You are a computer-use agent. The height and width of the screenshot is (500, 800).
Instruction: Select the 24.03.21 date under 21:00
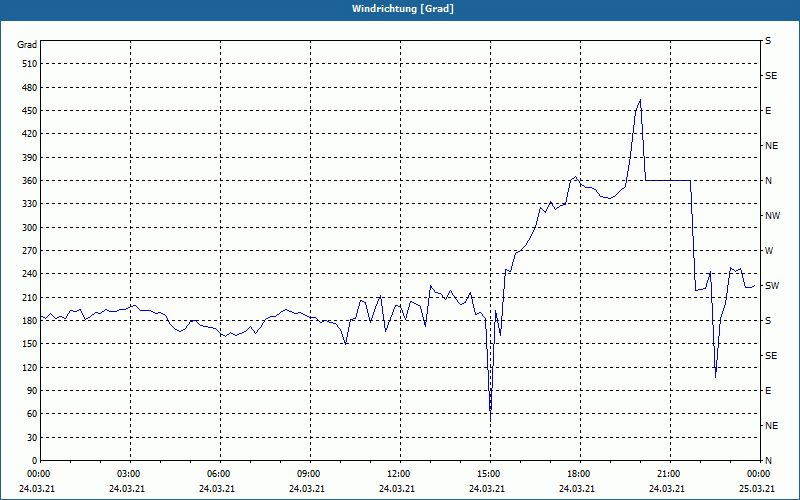point(666,489)
